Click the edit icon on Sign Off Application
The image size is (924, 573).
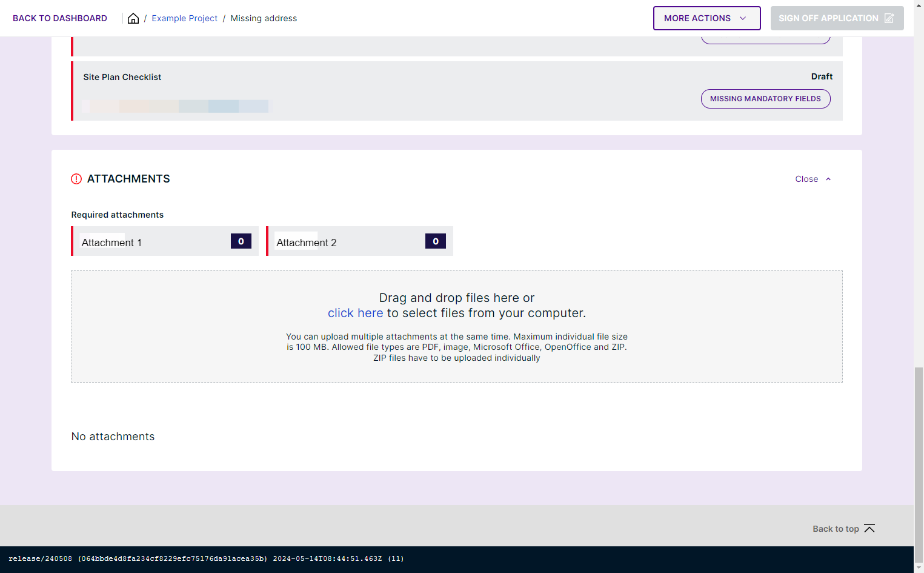pyautogui.click(x=889, y=18)
